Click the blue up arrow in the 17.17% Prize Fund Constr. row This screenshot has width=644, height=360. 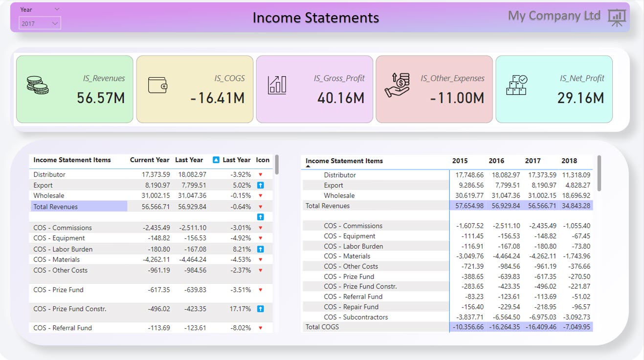point(261,309)
